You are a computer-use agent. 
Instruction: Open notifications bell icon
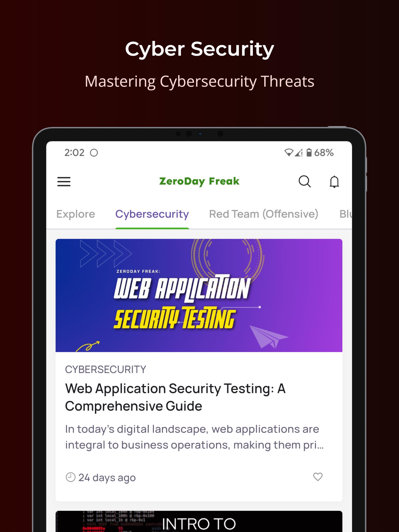point(334,181)
